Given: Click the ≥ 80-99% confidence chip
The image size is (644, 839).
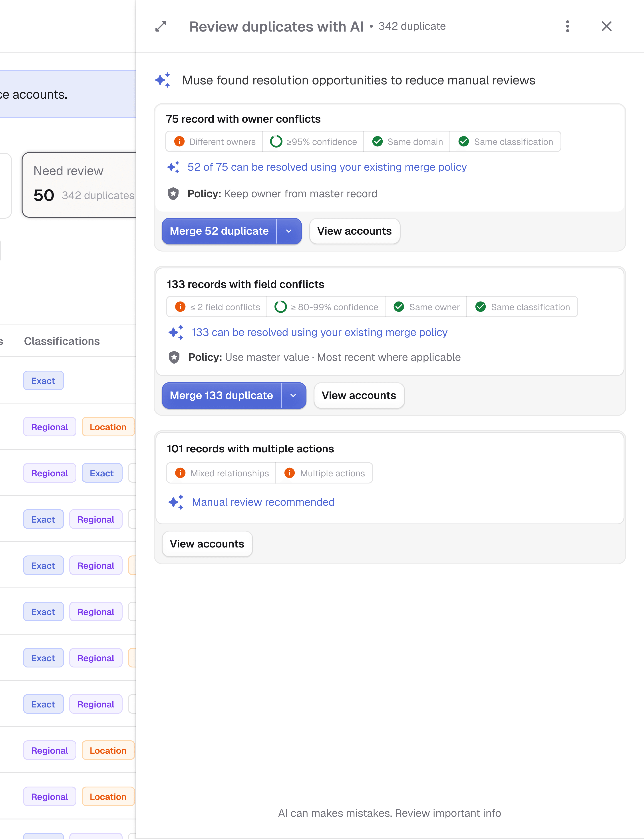Looking at the screenshot, I should coord(326,307).
